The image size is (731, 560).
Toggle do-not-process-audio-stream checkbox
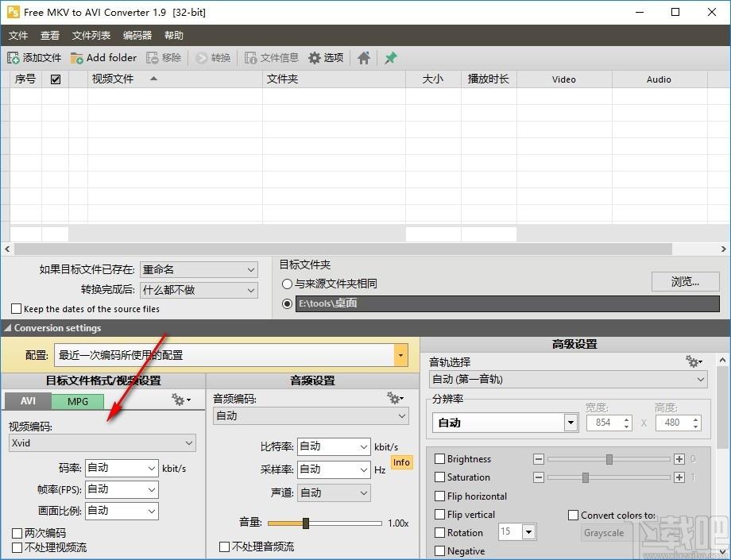tap(224, 546)
